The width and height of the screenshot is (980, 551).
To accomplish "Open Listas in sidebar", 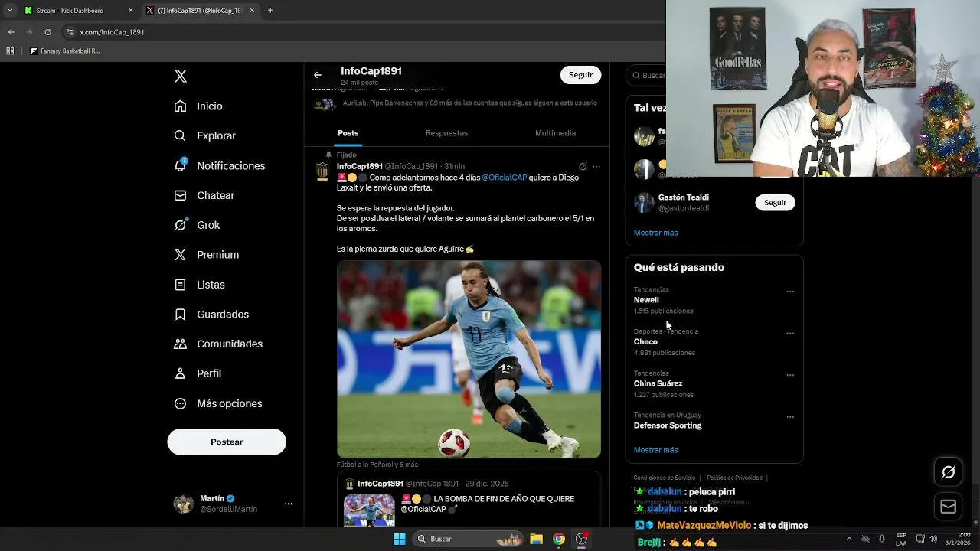I will (x=199, y=285).
